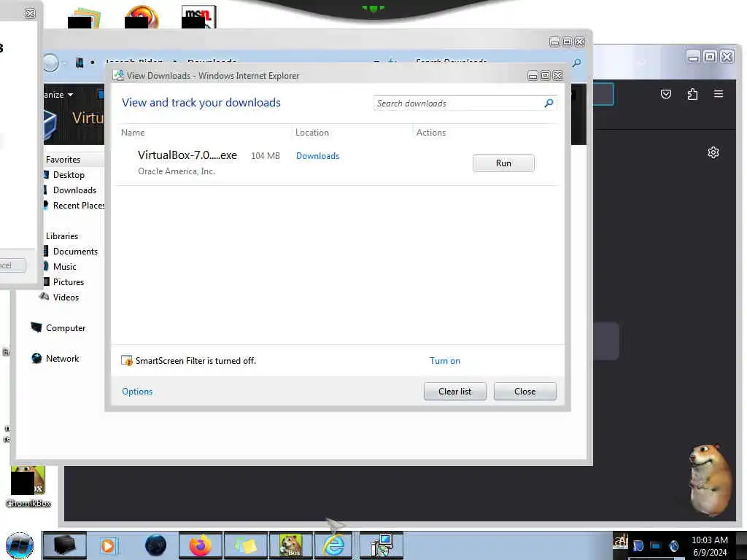Open Videos library in Explorer sidebar
747x560 pixels.
[x=66, y=297]
